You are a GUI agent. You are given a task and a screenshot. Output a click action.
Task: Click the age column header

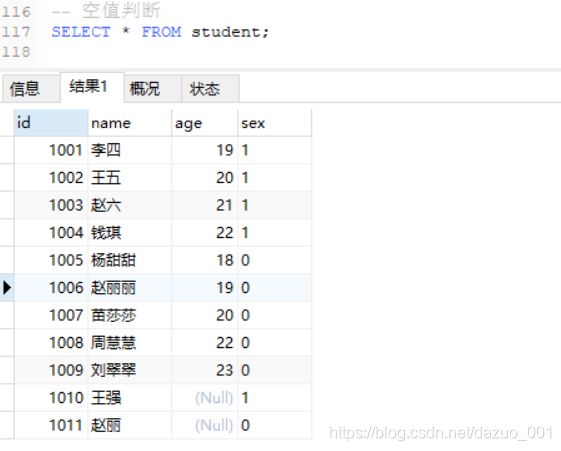click(205, 123)
